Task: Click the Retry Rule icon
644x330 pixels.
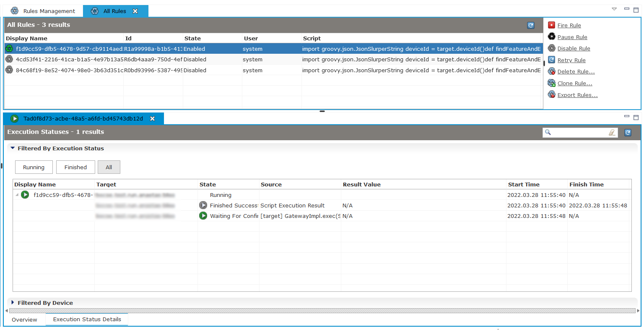Action: [552, 60]
